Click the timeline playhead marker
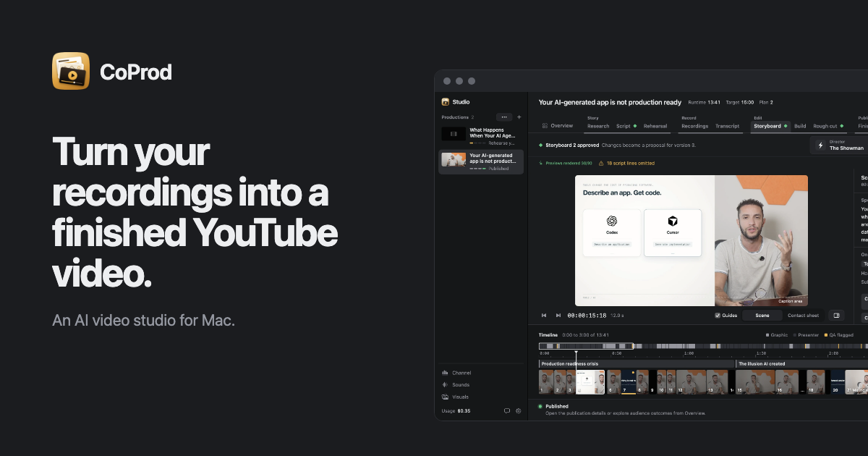Image resolution: width=868 pixels, height=456 pixels. 576,354
